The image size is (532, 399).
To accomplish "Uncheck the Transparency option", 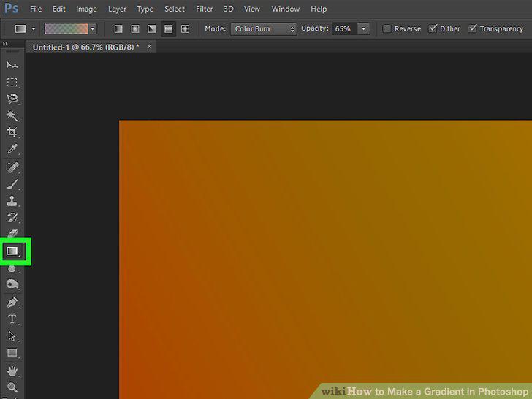I will pos(473,28).
